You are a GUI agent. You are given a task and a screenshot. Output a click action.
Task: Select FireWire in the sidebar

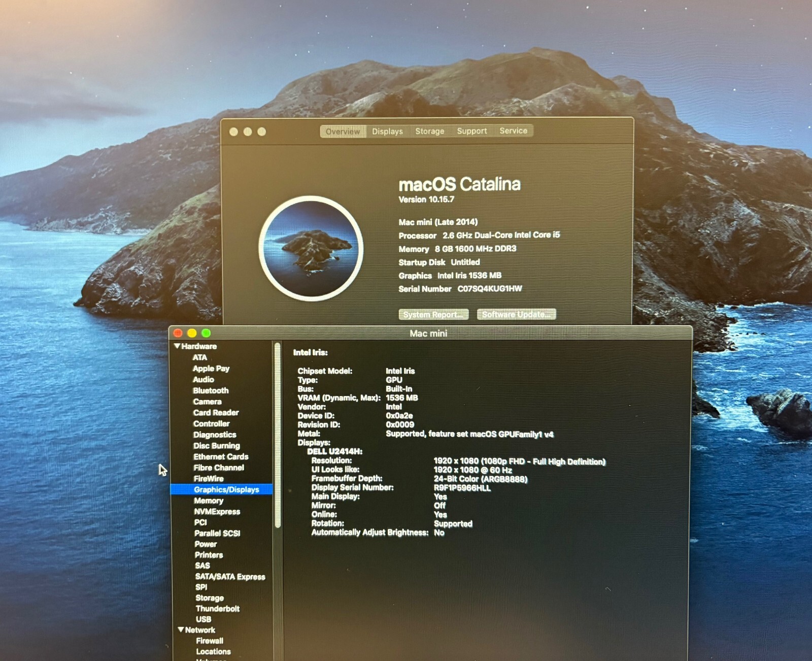(209, 478)
